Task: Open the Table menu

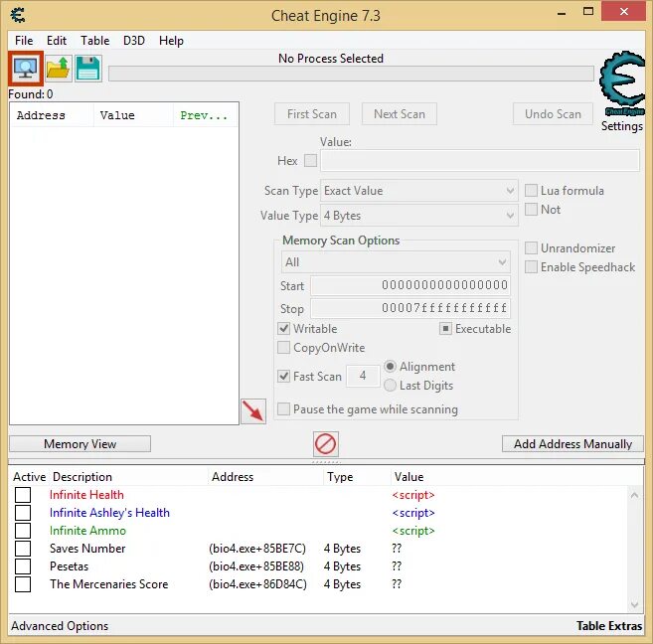Action: click(95, 41)
